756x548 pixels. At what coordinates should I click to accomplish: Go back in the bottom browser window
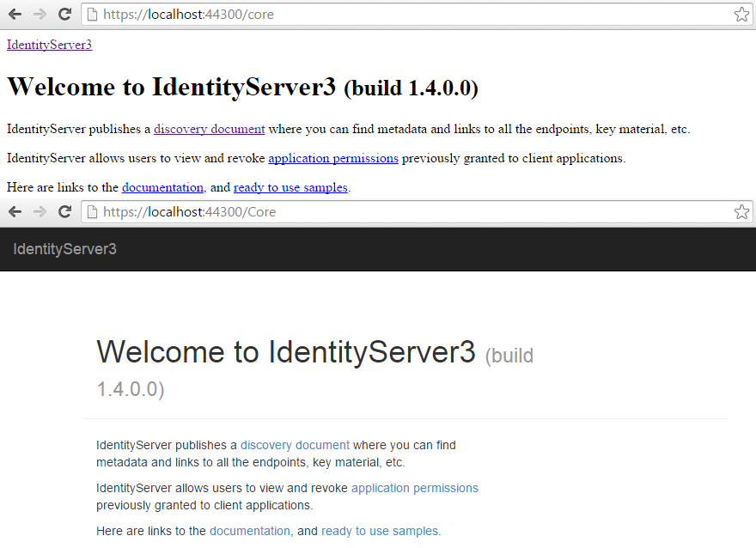pyautogui.click(x=15, y=212)
